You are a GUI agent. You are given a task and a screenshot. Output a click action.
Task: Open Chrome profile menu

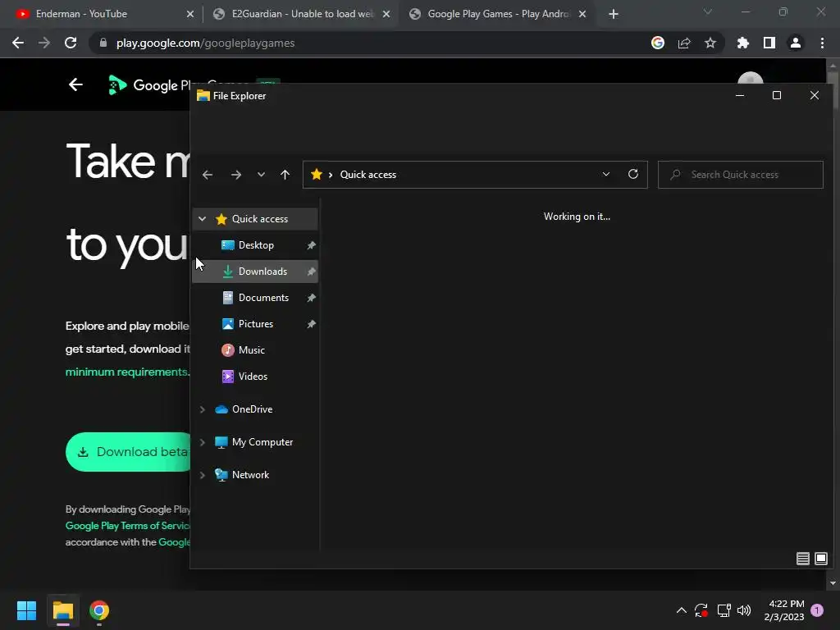click(x=796, y=43)
